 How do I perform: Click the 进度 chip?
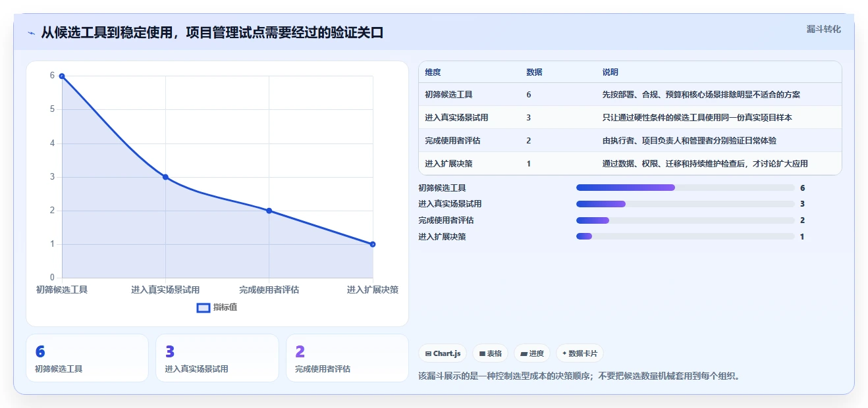click(x=532, y=353)
